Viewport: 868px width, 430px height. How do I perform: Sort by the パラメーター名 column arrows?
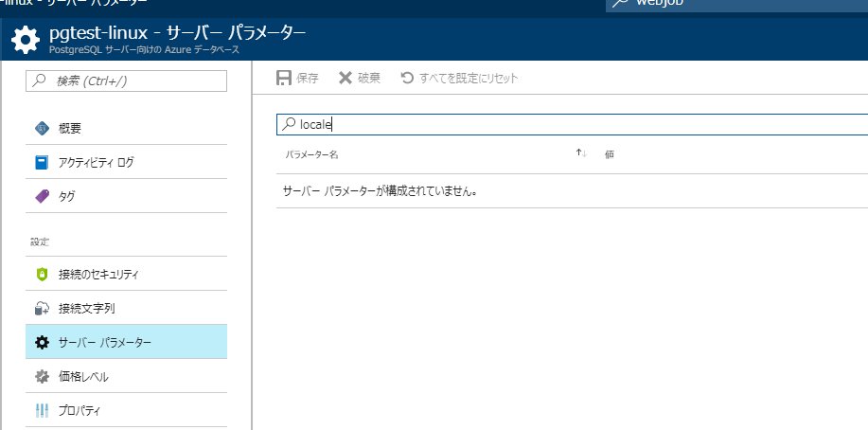[x=581, y=153]
